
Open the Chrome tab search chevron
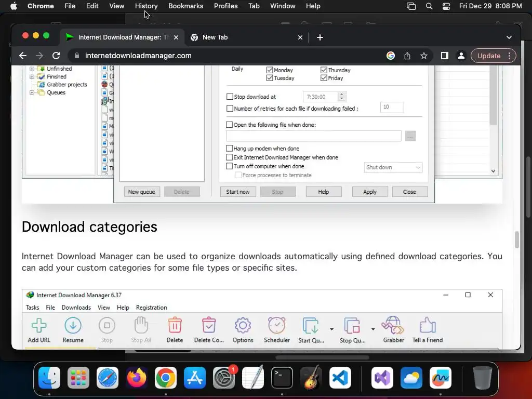tap(509, 37)
